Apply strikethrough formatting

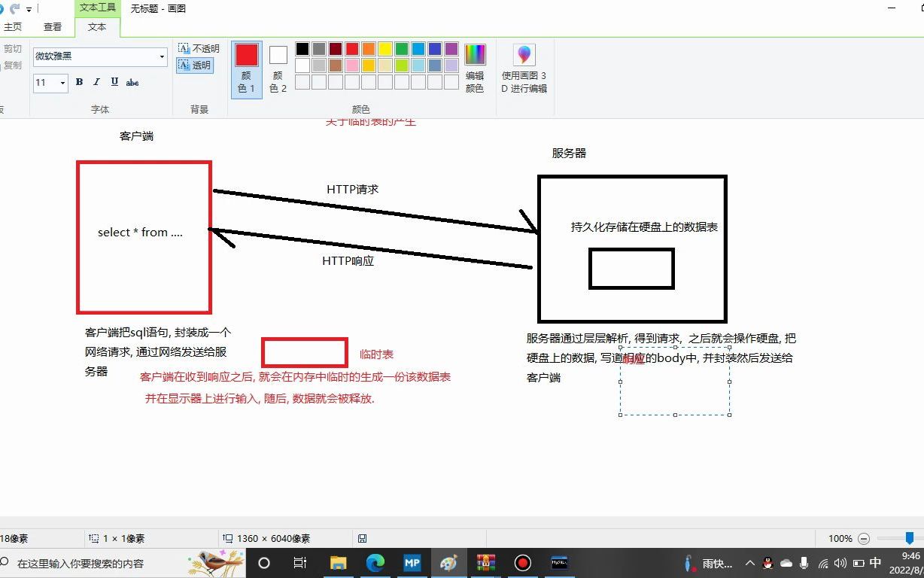(132, 83)
